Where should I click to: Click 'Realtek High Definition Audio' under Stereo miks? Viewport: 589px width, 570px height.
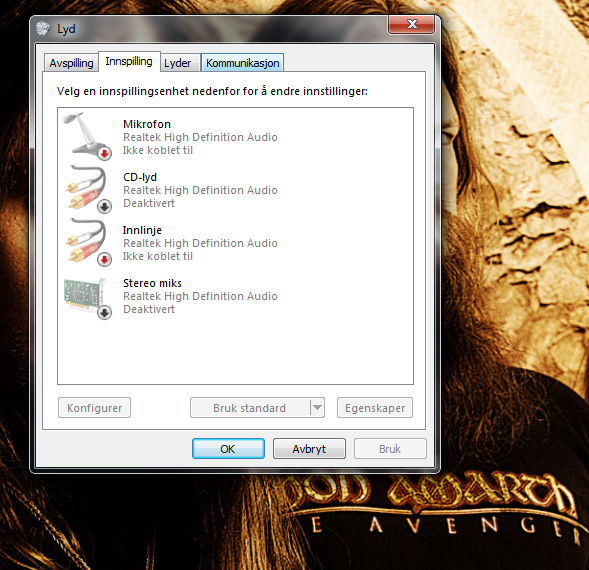[x=201, y=296]
